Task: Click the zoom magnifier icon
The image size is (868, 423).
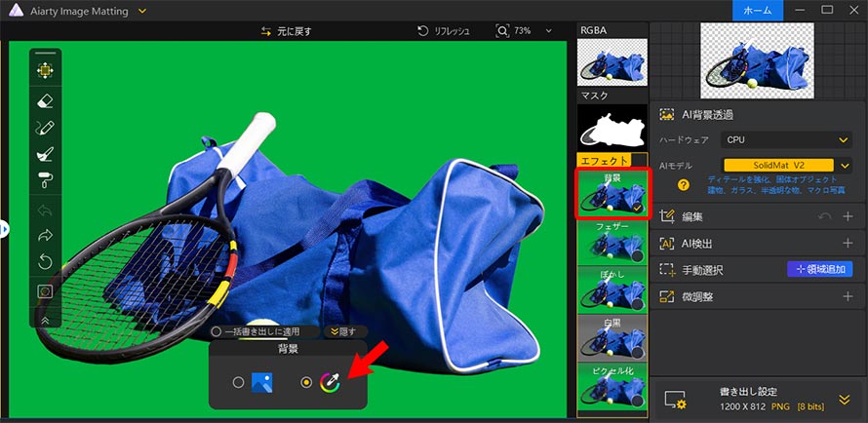Action: (x=501, y=31)
